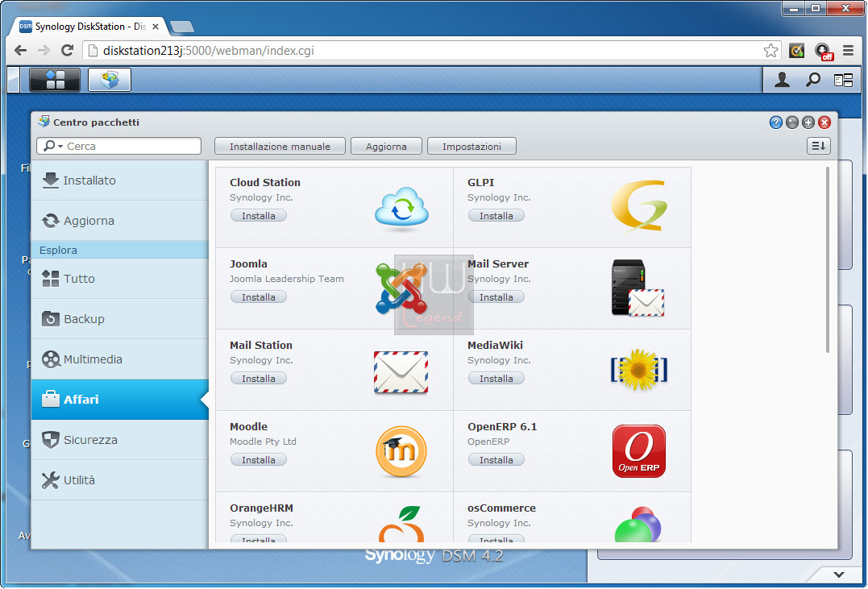Open the Impostazioni button

(471, 146)
